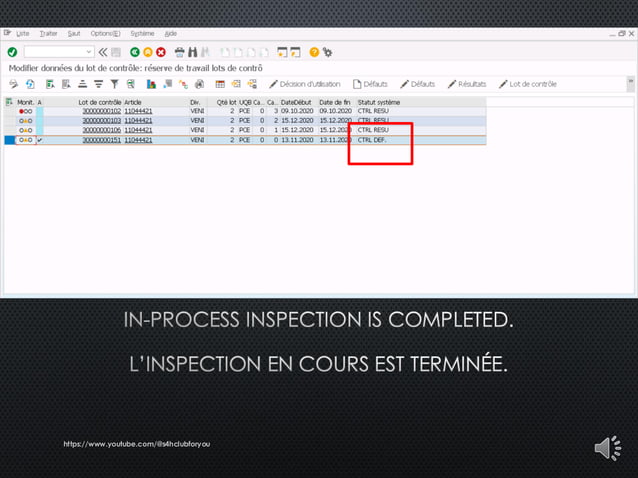Click the yellow Help question mark icon

point(314,52)
